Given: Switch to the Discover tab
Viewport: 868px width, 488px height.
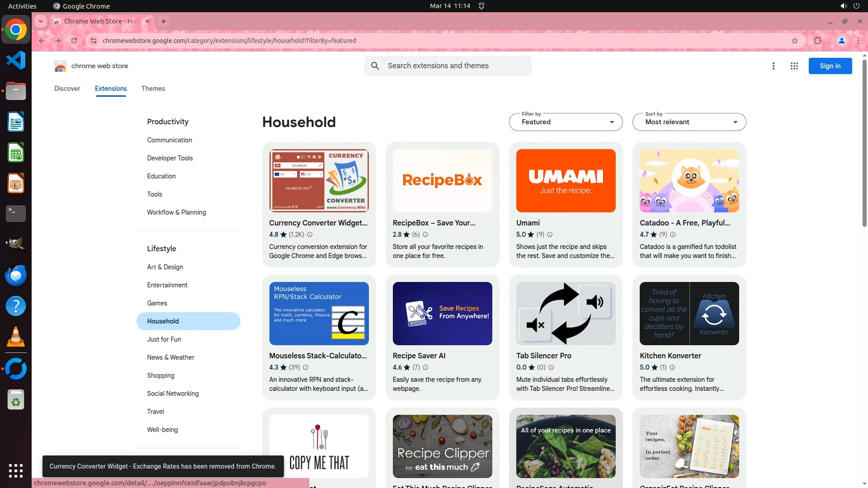Looking at the screenshot, I should [67, 89].
